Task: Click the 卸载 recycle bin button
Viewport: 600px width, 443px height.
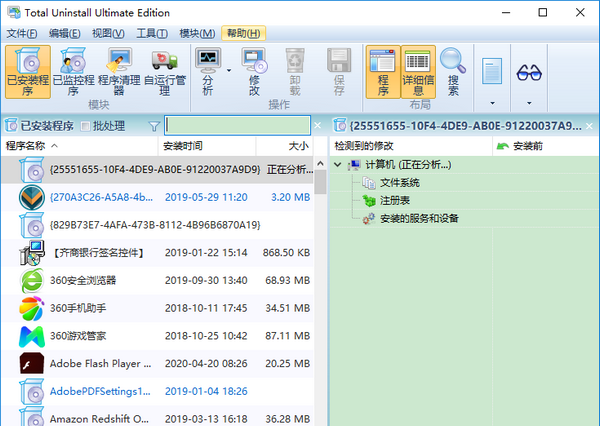Action: pyautogui.click(x=295, y=72)
